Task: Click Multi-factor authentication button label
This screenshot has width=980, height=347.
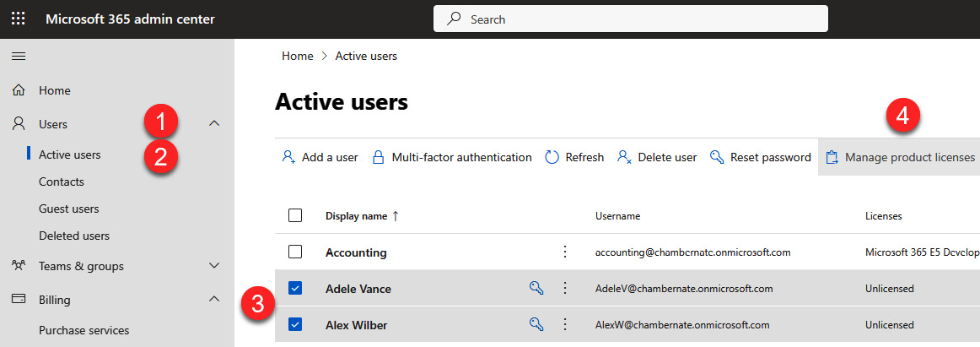Action: coord(462,158)
